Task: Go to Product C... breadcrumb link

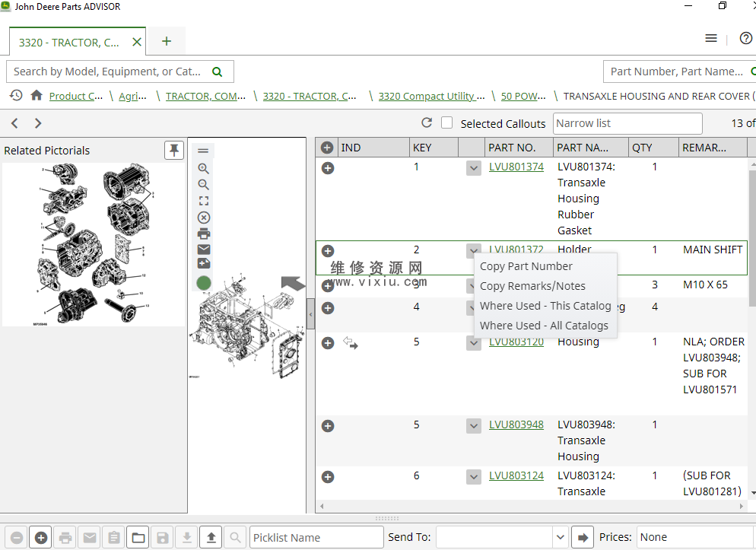Action: pyautogui.click(x=76, y=96)
